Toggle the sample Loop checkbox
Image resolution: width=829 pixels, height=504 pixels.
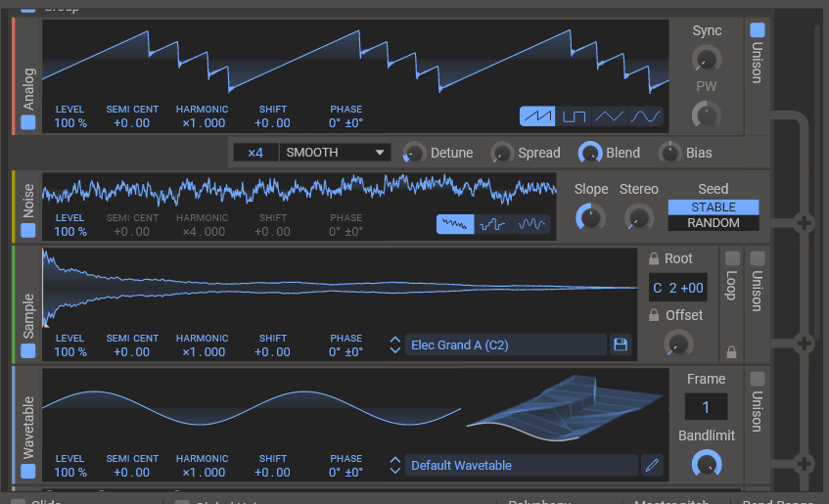point(733,258)
